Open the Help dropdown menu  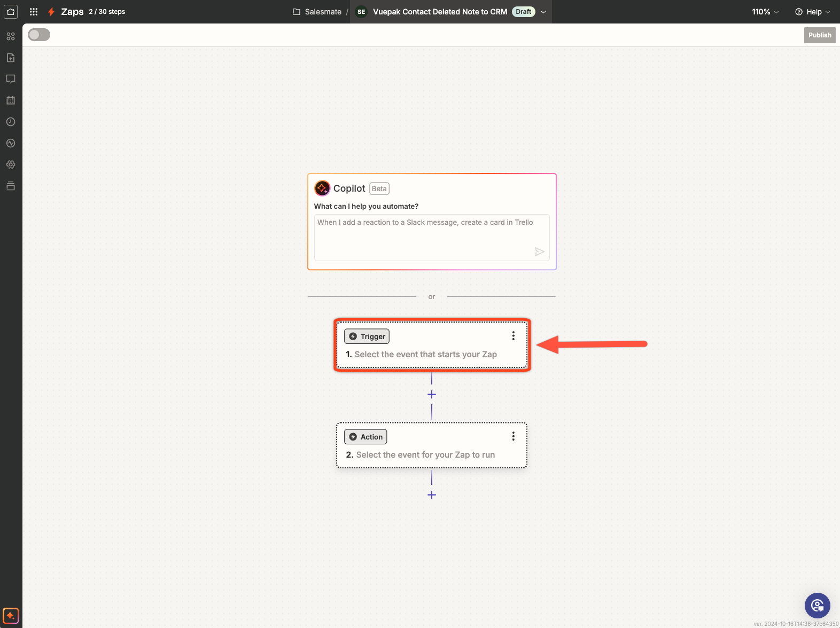(x=812, y=12)
